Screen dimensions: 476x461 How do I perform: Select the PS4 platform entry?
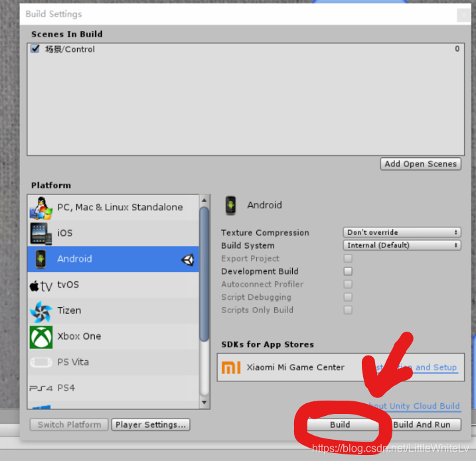(113, 388)
